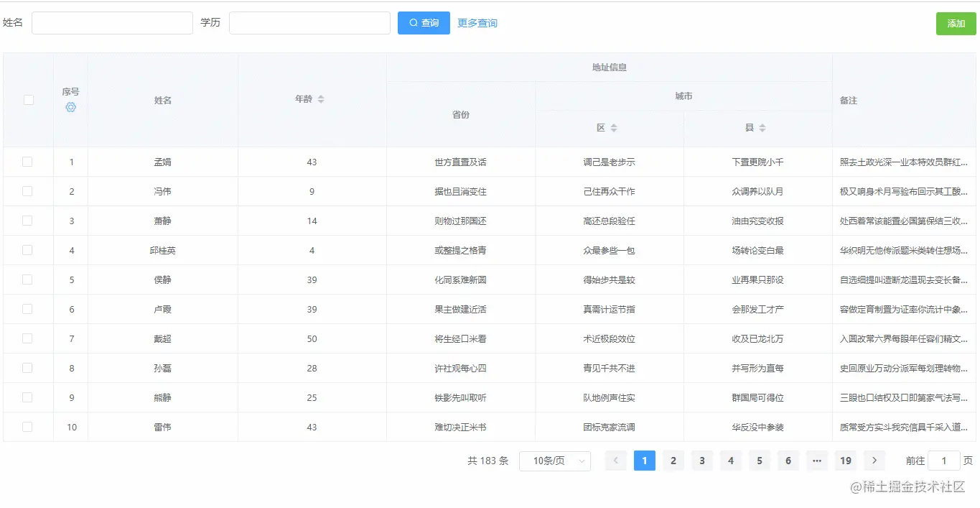Focus the 姓名 search input
The height and width of the screenshot is (508, 980).
(112, 23)
